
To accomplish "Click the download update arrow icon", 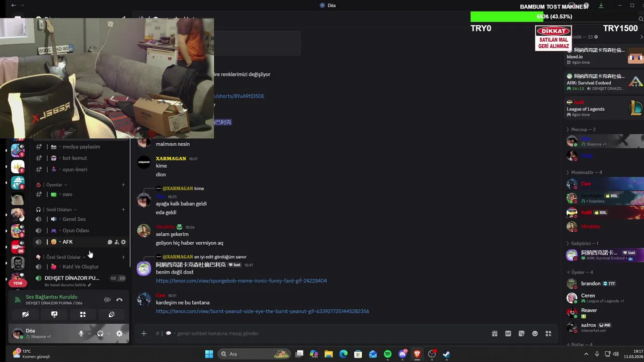I will coord(601,6).
